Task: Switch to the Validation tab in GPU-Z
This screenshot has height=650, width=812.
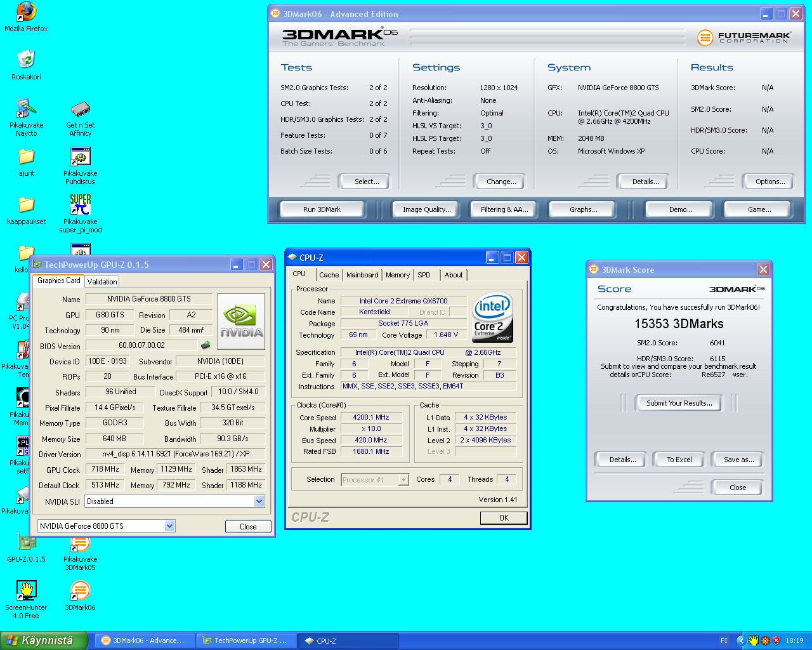Action: [101, 281]
